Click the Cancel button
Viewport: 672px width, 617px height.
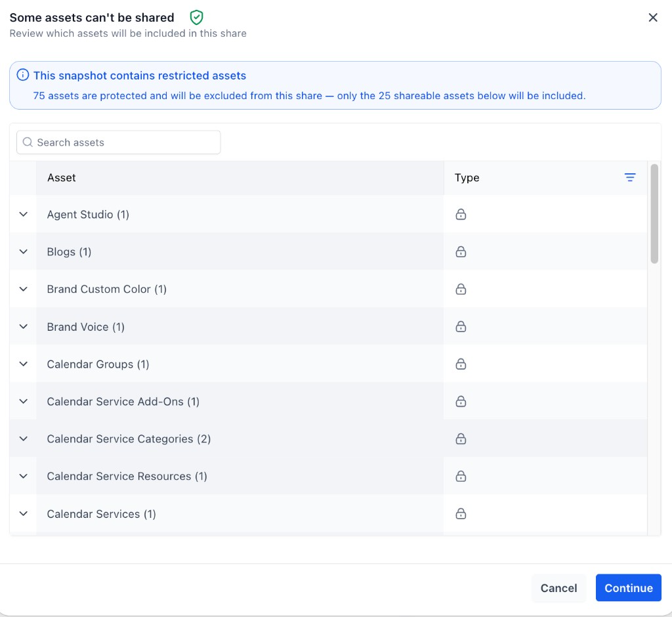[558, 587]
